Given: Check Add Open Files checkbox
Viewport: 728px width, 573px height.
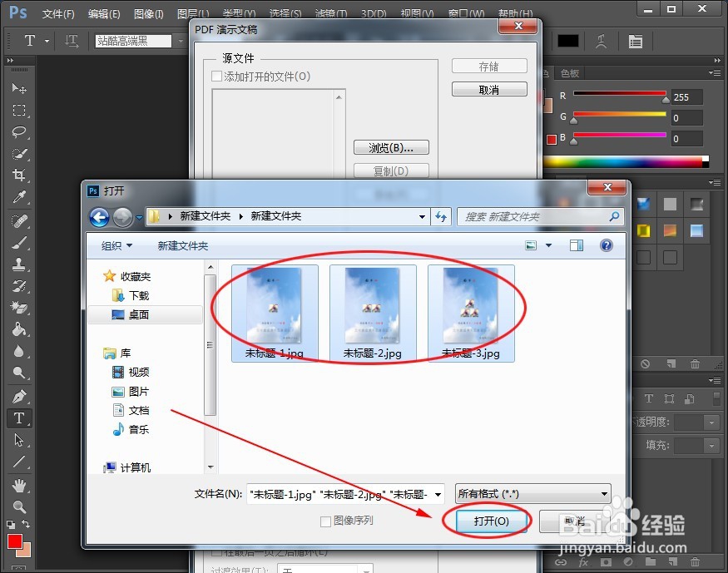Looking at the screenshot, I should point(216,76).
